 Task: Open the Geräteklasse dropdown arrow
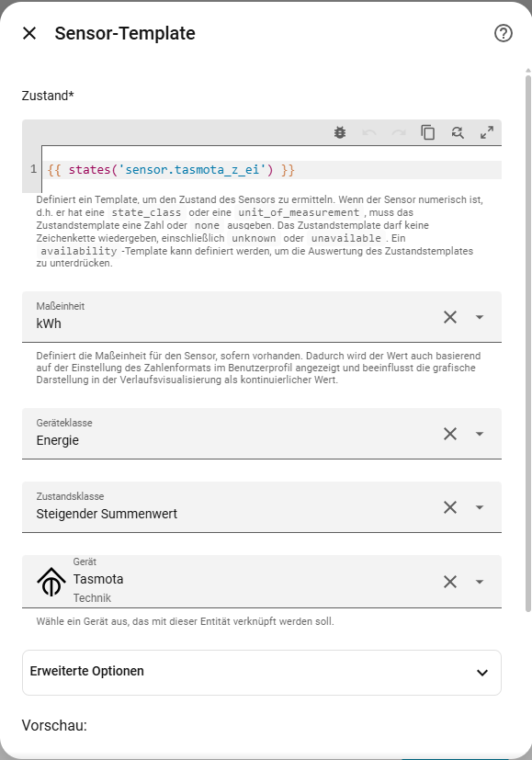480,434
